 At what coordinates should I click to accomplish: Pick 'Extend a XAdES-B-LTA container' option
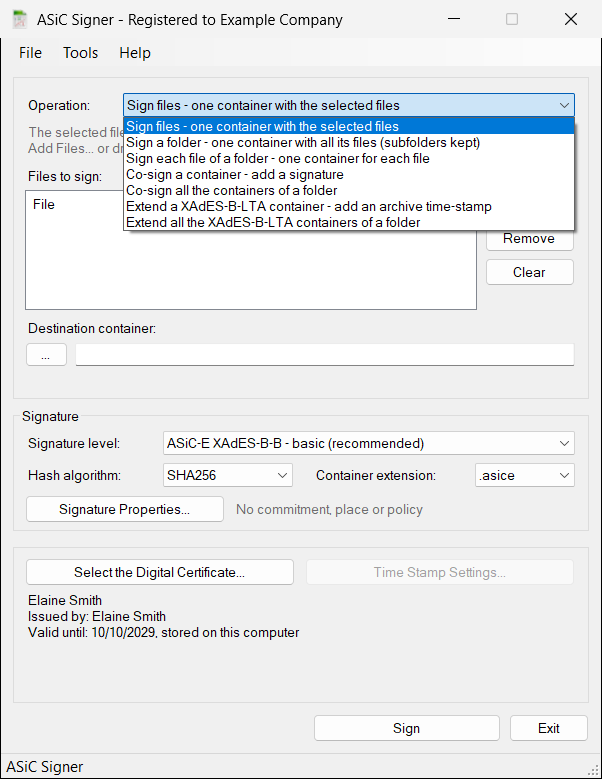coord(349,206)
